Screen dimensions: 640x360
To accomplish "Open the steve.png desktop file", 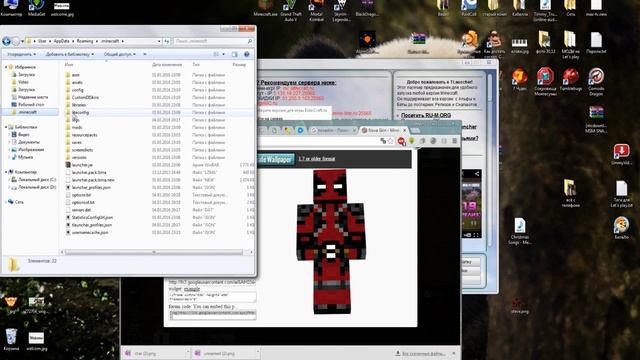I will (519, 305).
